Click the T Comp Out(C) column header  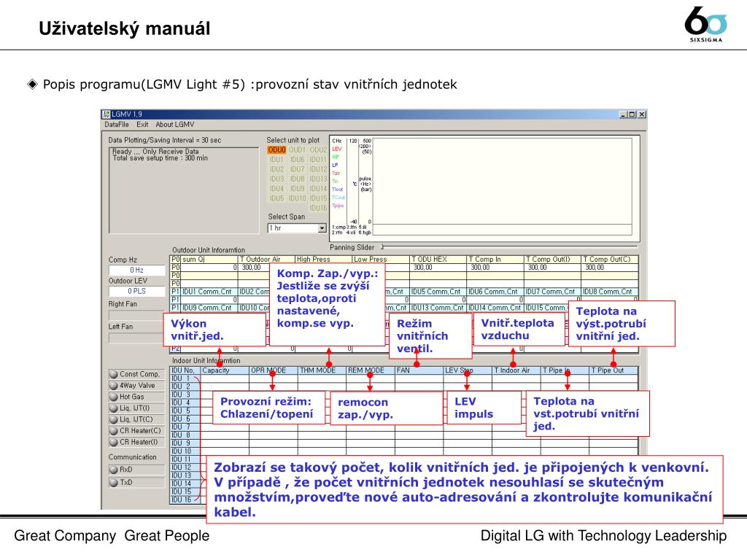point(610,260)
